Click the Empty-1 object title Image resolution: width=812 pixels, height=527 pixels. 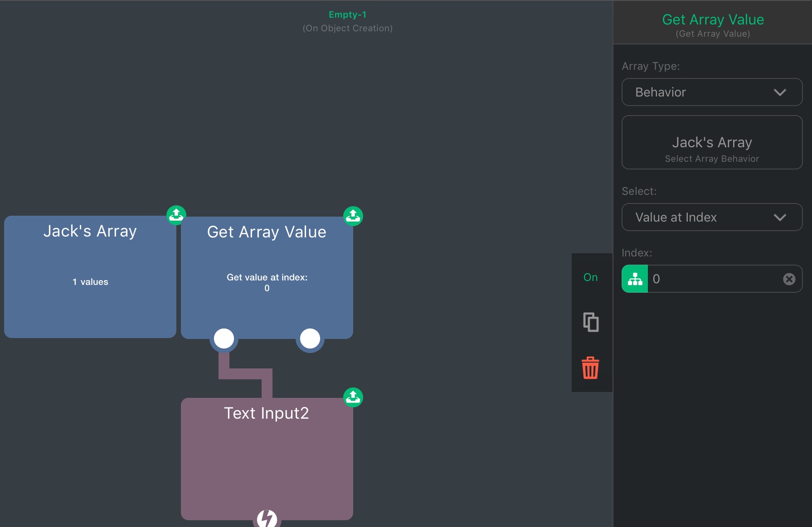coord(347,15)
